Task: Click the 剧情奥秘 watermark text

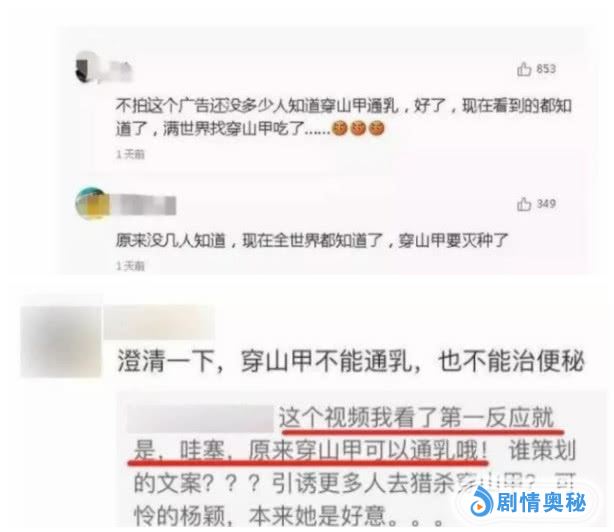Action: coord(542,503)
